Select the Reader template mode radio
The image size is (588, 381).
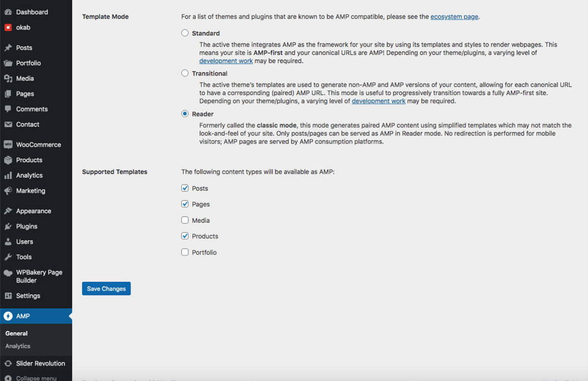pos(185,114)
